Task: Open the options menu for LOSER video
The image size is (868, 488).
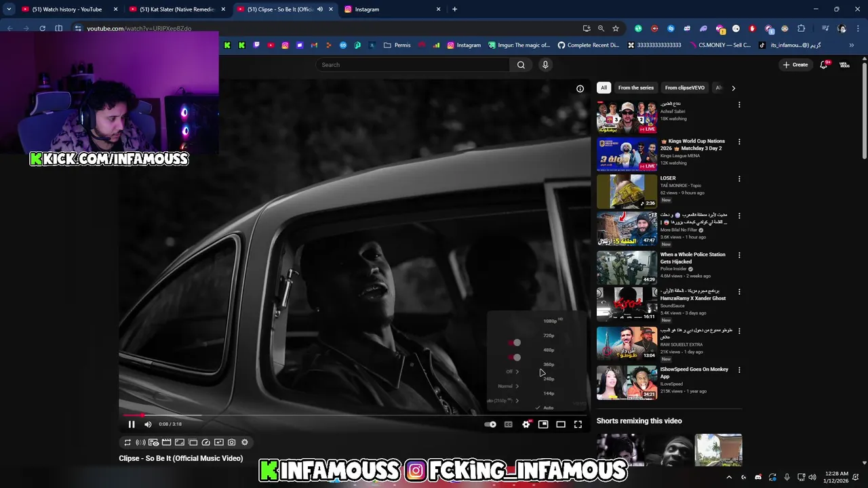Action: [739, 179]
